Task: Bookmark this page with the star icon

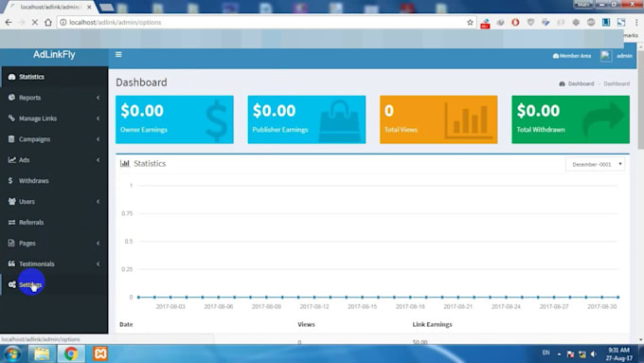Action: [470, 22]
